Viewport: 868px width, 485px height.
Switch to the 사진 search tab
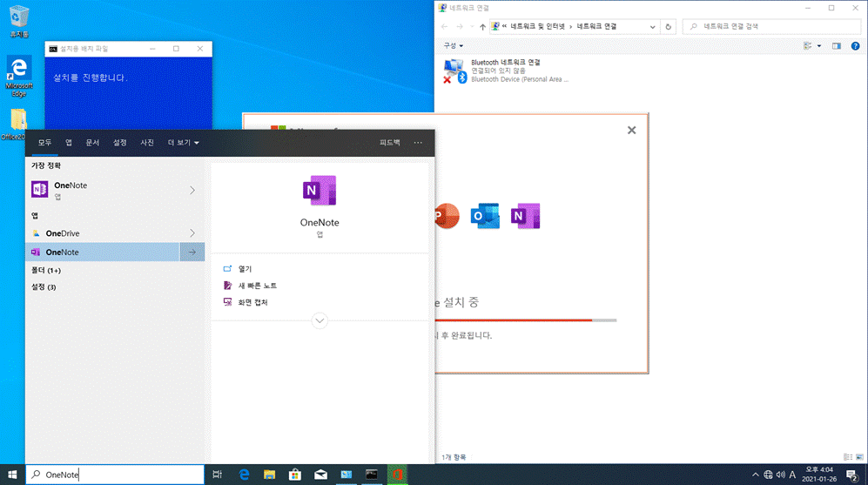coord(146,143)
